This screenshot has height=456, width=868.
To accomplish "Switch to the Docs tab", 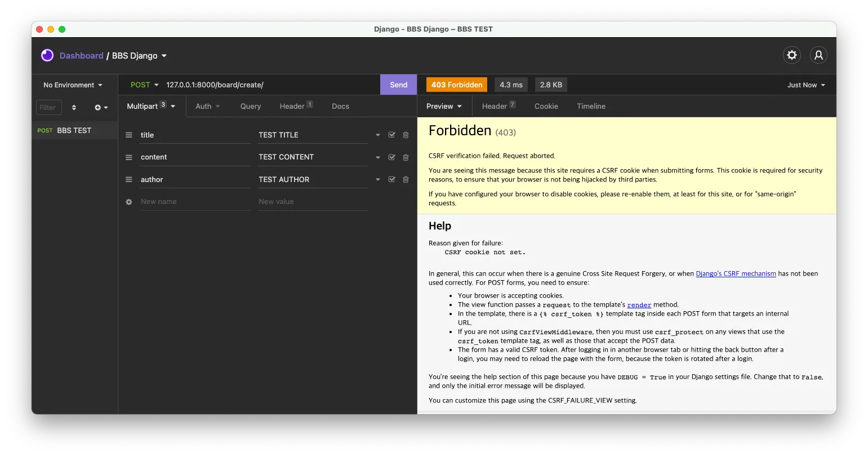I will pyautogui.click(x=341, y=106).
